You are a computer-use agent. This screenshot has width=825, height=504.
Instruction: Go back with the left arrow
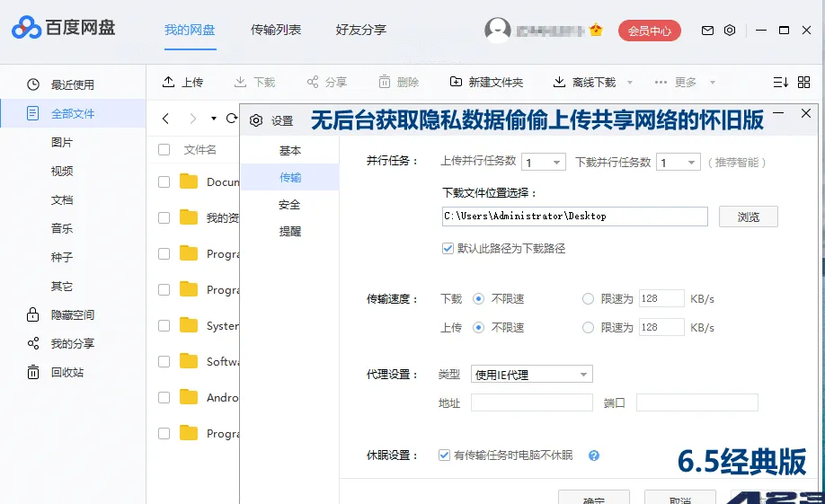(x=165, y=119)
